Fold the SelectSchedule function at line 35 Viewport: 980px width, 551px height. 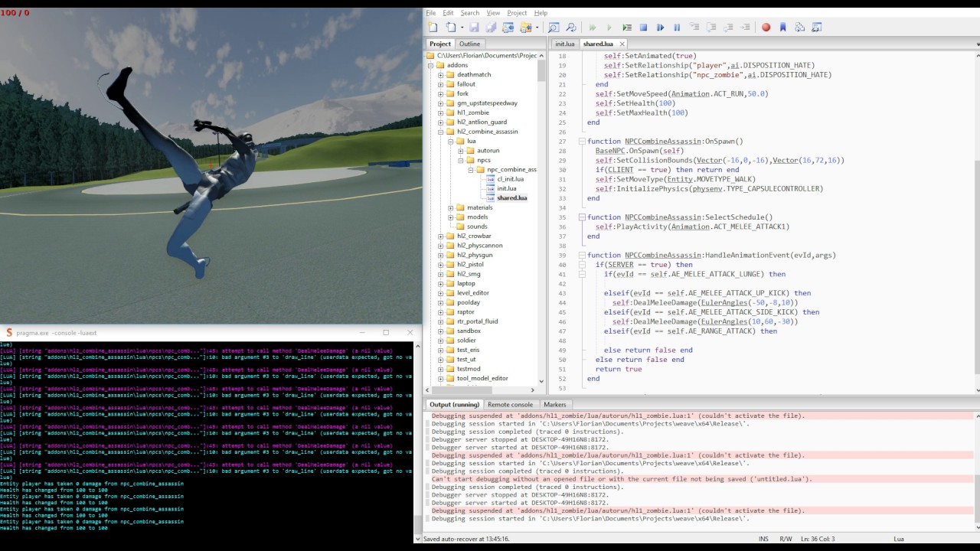[582, 217]
